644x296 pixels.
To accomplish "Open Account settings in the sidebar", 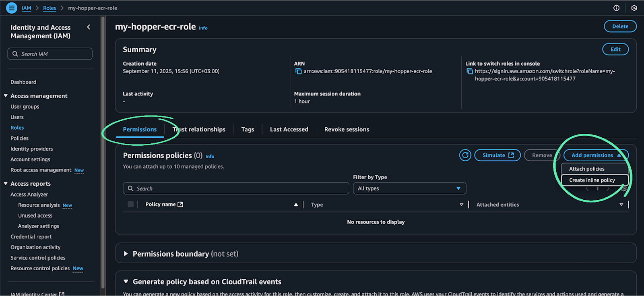I will coord(31,159).
